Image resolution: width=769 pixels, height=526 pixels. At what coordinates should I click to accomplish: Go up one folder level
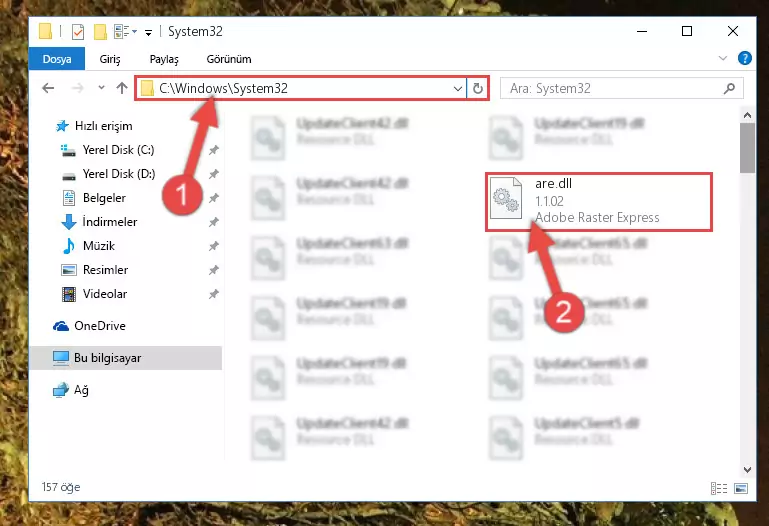122,88
